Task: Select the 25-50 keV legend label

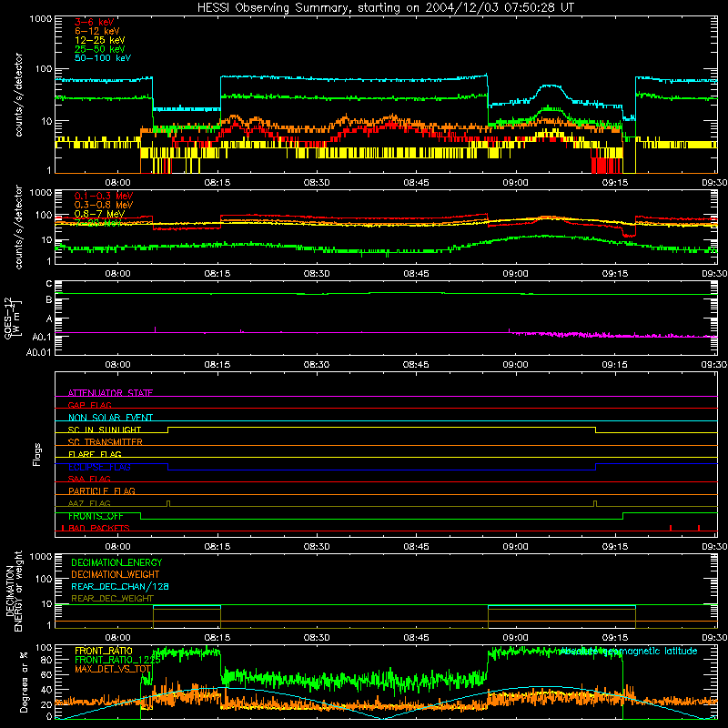Action: point(99,49)
